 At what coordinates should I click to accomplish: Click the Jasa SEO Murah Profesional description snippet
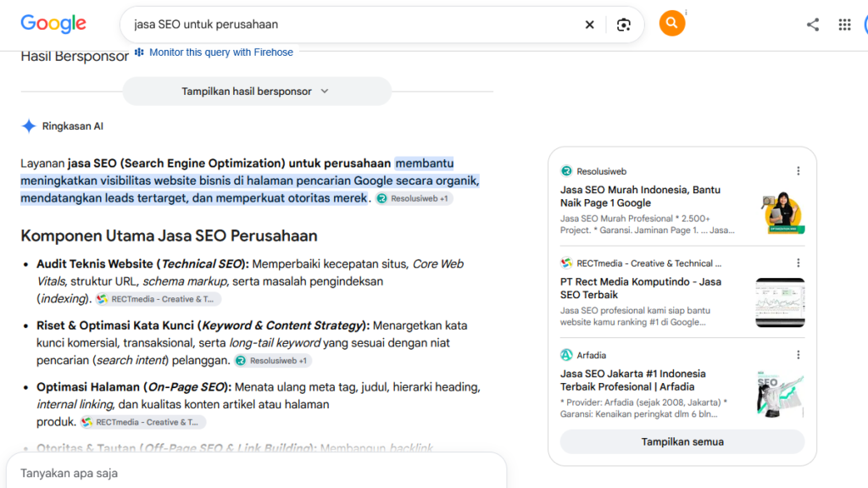(x=647, y=224)
